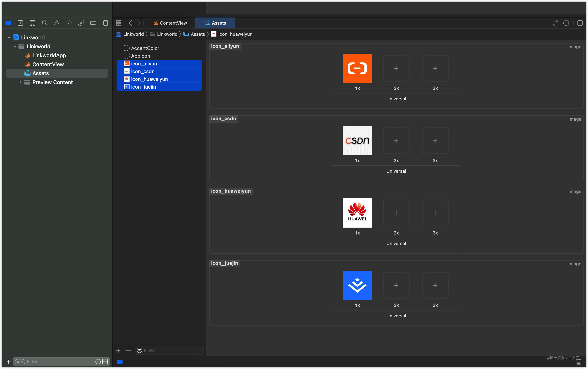The height and width of the screenshot is (369, 588).
Task: Click Linkworld folder in breadcrumb
Action: [164, 34]
